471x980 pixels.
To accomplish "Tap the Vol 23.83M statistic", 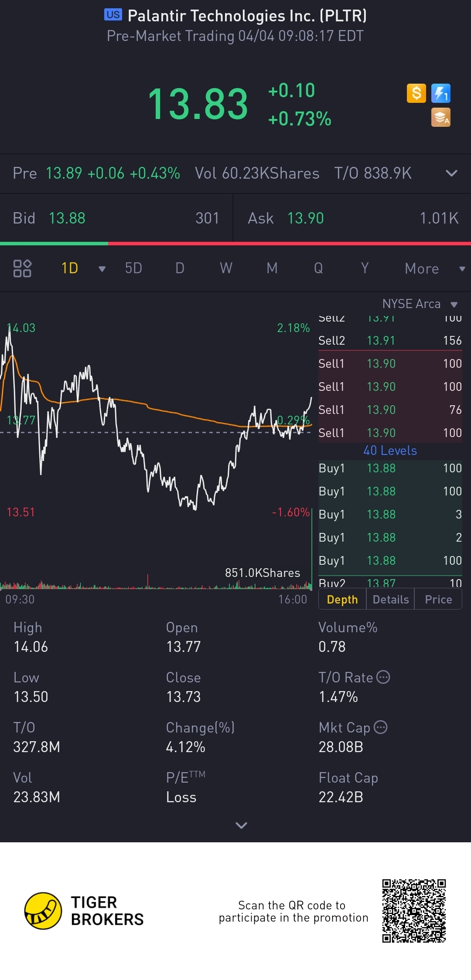I will (x=37, y=787).
